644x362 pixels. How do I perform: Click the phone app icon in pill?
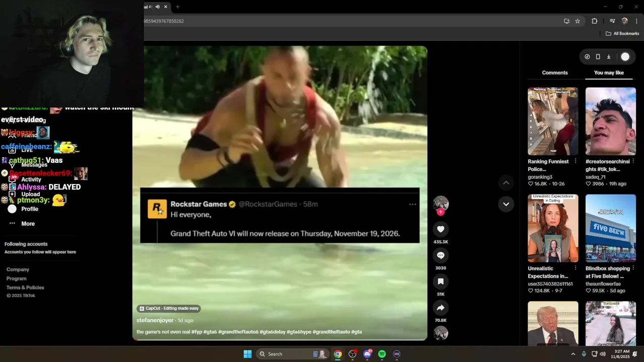[598, 57]
